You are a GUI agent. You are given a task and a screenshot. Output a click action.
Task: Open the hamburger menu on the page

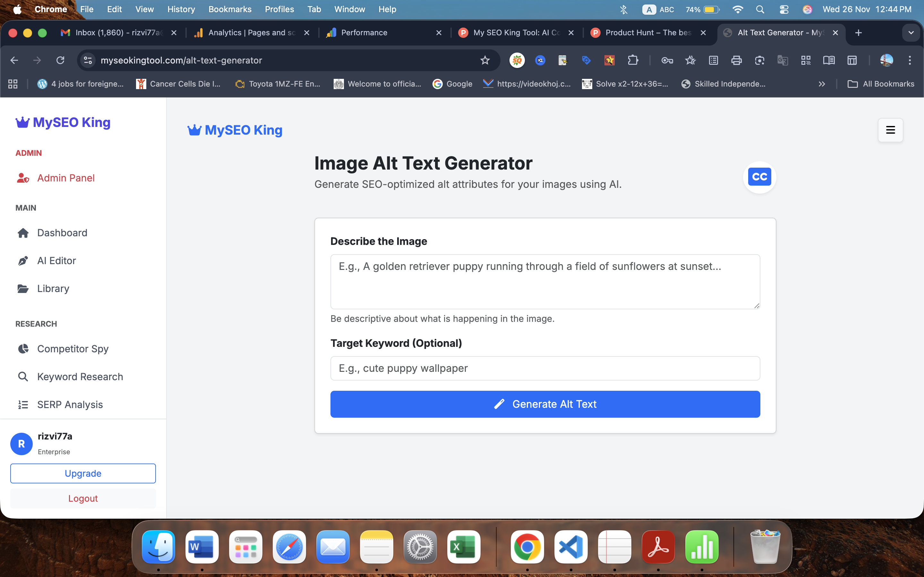(890, 130)
